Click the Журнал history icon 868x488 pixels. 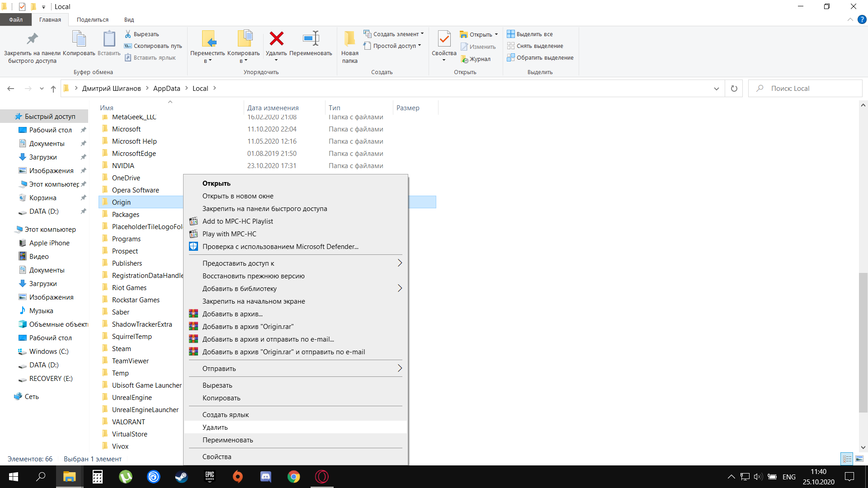[x=464, y=59]
